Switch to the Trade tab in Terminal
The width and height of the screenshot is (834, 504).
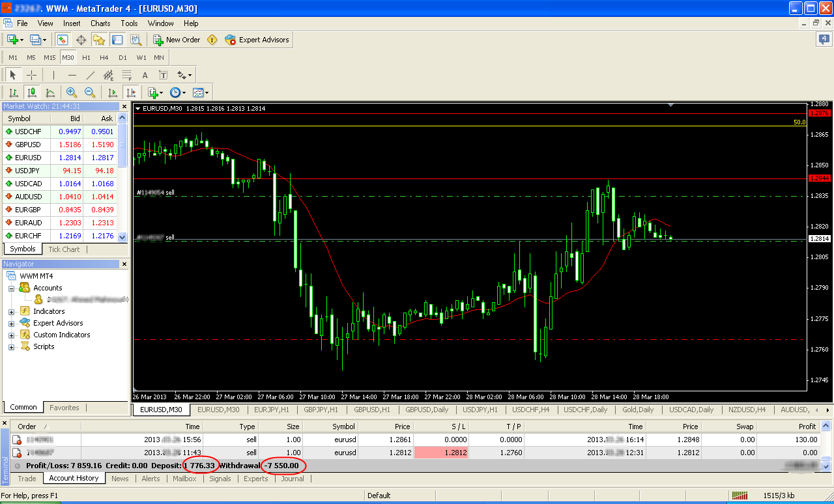(x=27, y=479)
